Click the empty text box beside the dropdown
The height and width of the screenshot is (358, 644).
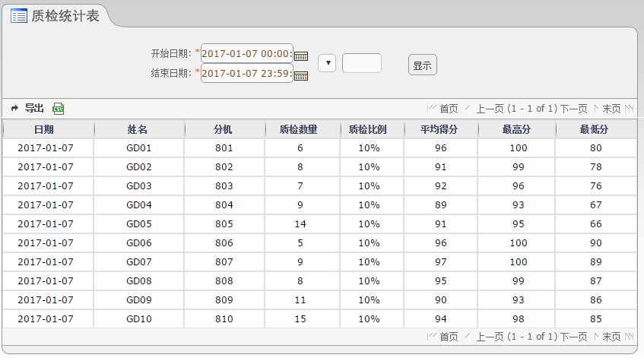pos(362,64)
